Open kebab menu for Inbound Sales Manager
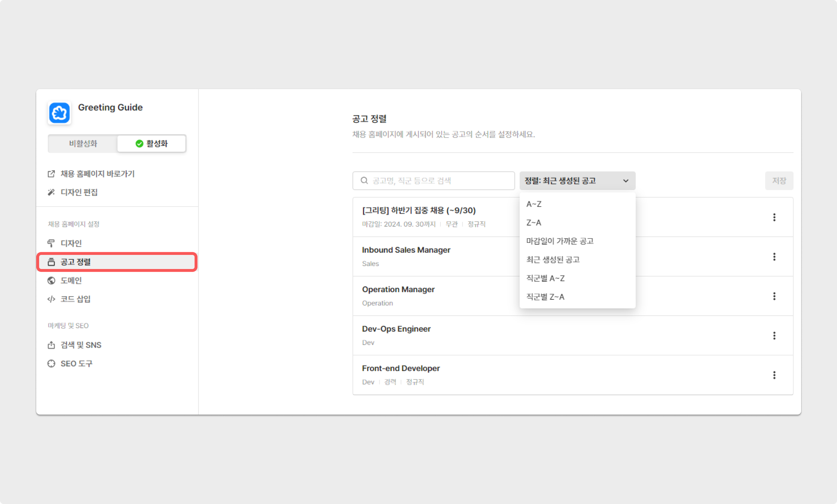 (774, 257)
